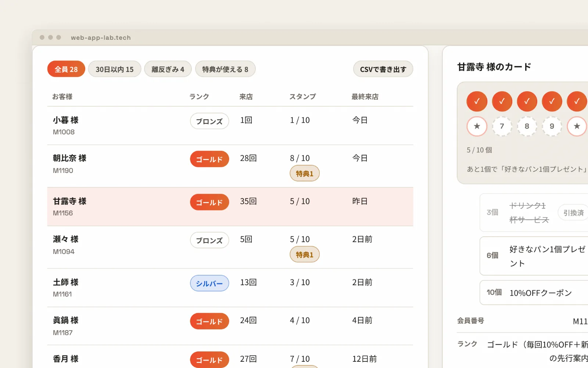Open 瀬々 様 customer row
Image resolution: width=588 pixels, height=368 pixels.
coord(230,247)
